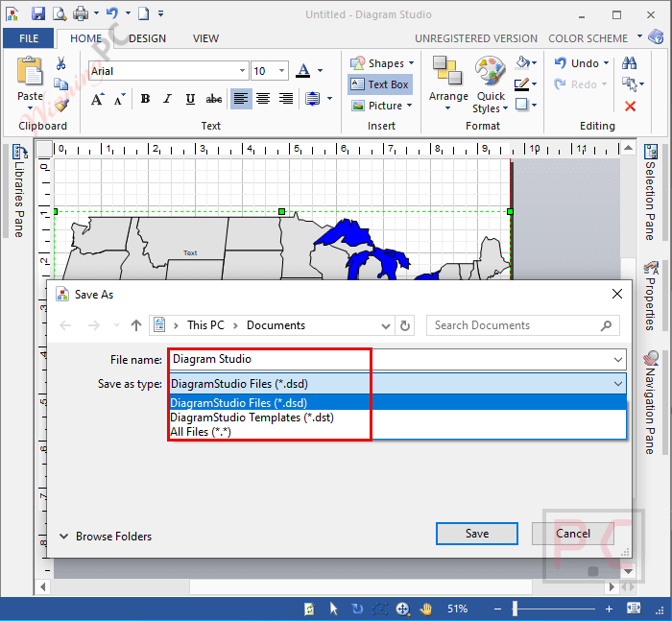Click the help icon at ribbon corner
The width and height of the screenshot is (672, 621).
pos(656,36)
